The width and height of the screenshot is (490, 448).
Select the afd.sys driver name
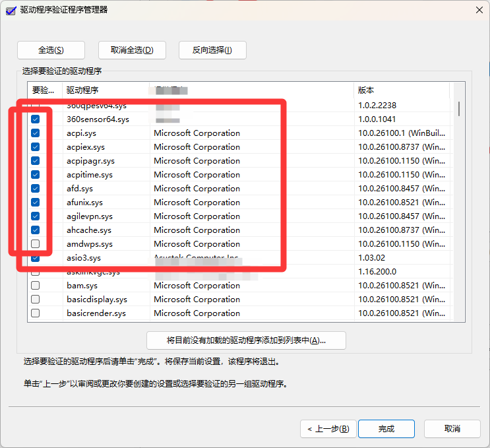[80, 189]
